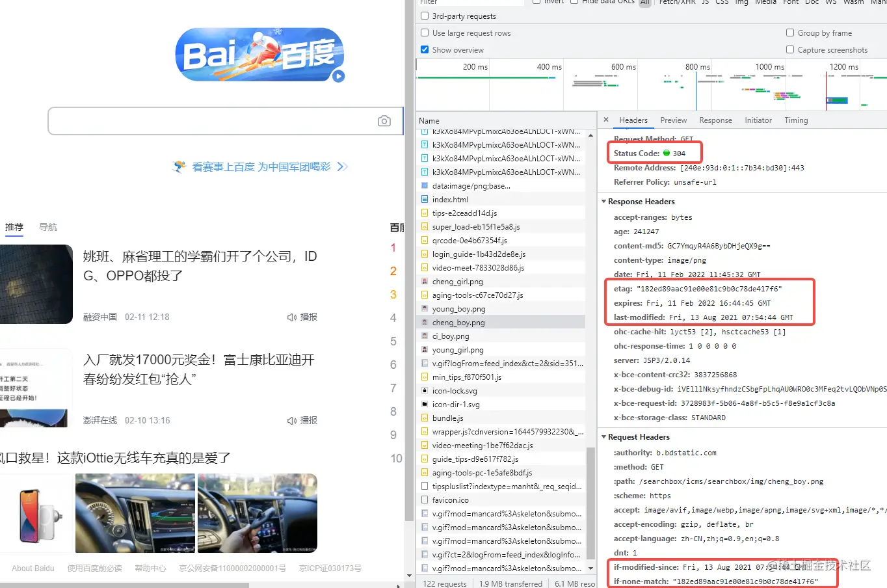Filter requests by Fetch/XHR type

coord(678,3)
